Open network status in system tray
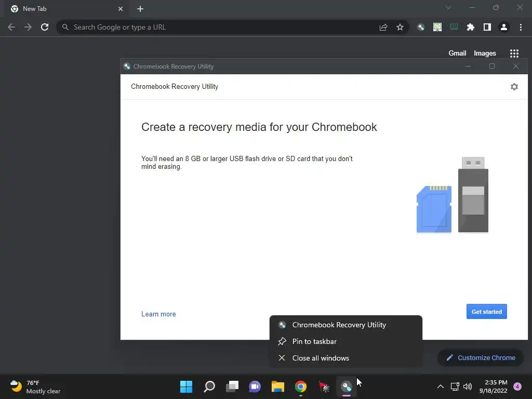The image size is (532, 399). pyautogui.click(x=455, y=387)
